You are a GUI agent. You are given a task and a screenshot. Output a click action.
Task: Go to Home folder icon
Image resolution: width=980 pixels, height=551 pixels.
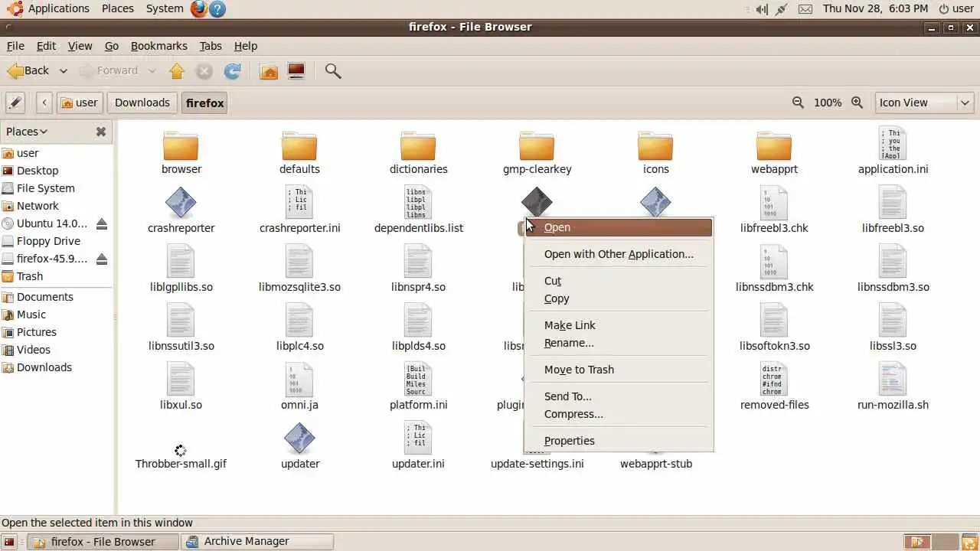point(269,71)
